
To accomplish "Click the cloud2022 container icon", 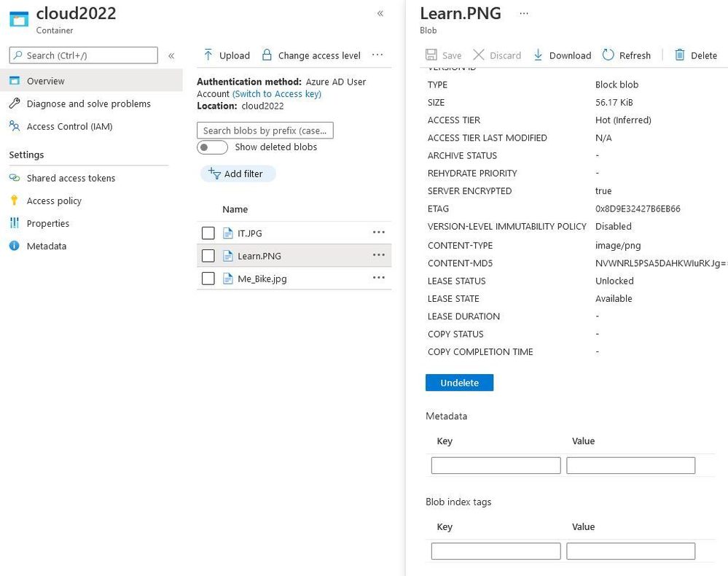I will (x=18, y=19).
